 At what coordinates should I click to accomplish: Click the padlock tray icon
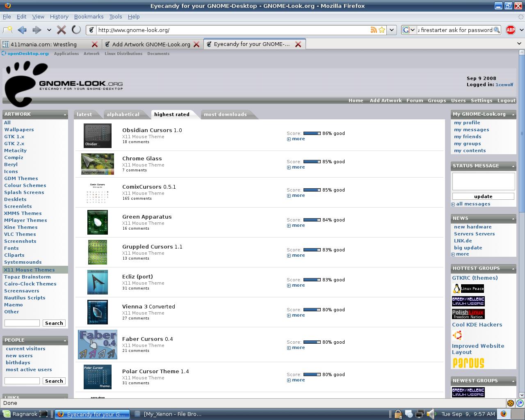point(398,414)
